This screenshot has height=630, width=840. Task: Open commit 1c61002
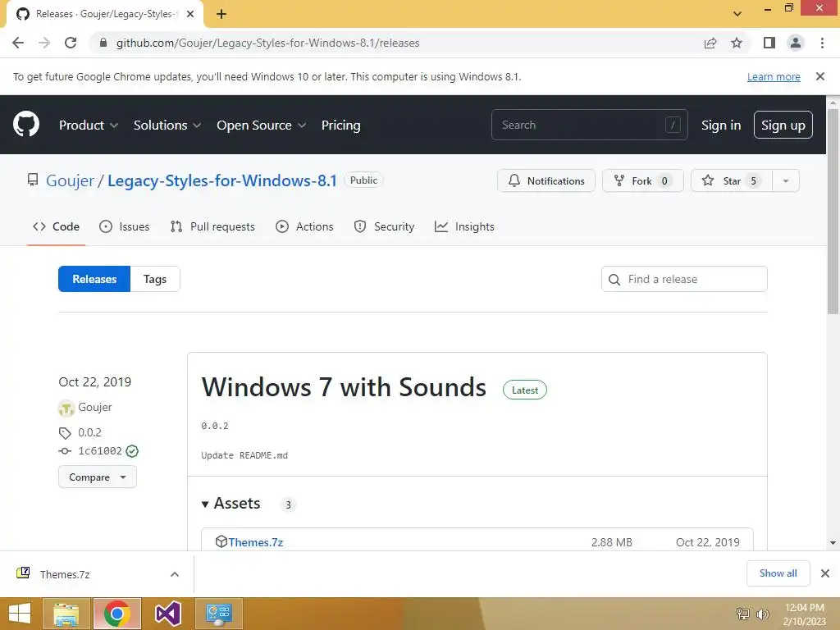click(99, 451)
